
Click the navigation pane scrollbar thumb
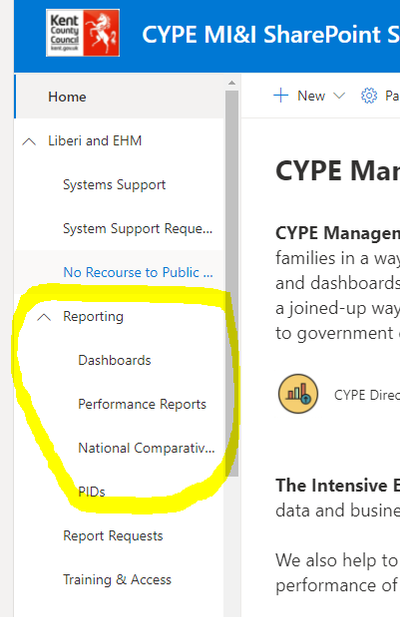232,283
